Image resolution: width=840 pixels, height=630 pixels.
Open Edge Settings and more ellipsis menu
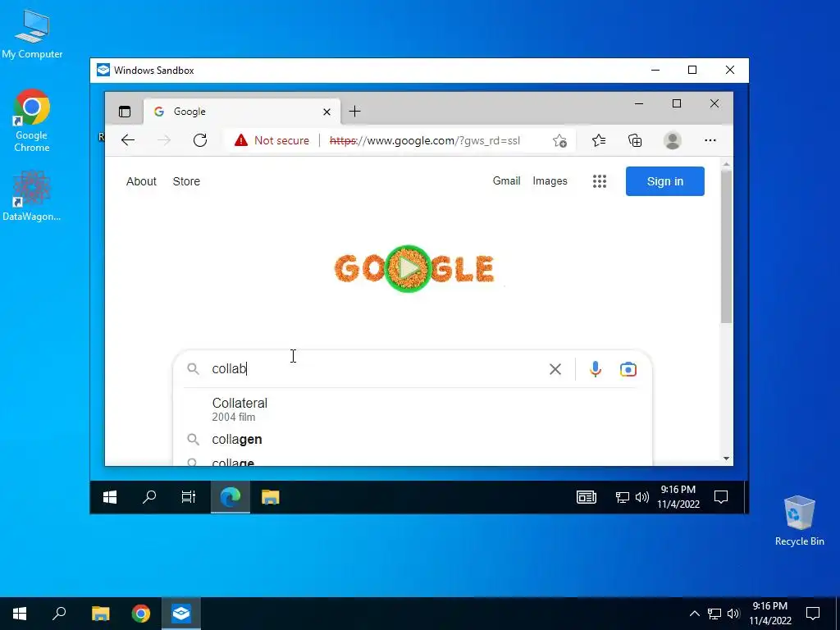tap(710, 140)
